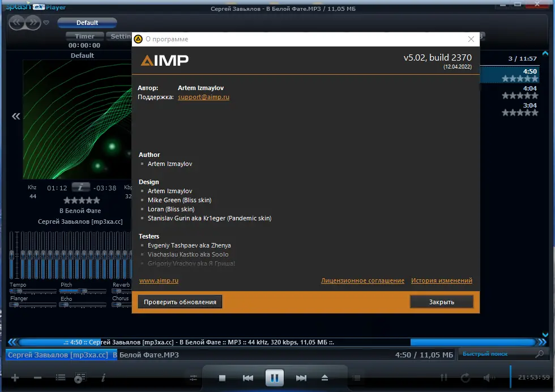
Task: Click the visualization artwork
Action: (x=77, y=120)
